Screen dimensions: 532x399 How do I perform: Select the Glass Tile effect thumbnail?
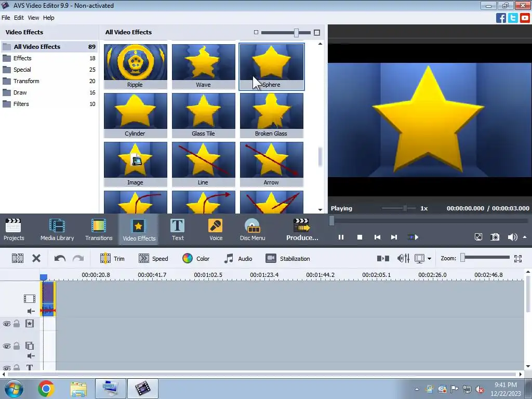[x=203, y=115]
